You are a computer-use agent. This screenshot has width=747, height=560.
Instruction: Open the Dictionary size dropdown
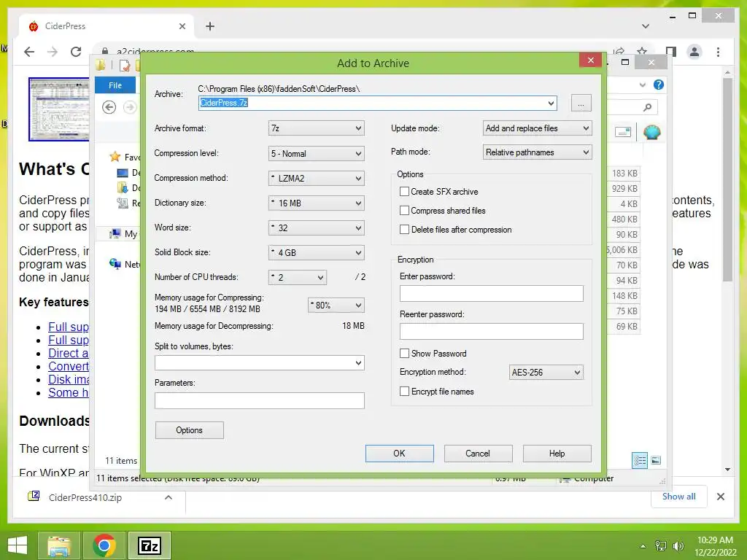tap(317, 203)
